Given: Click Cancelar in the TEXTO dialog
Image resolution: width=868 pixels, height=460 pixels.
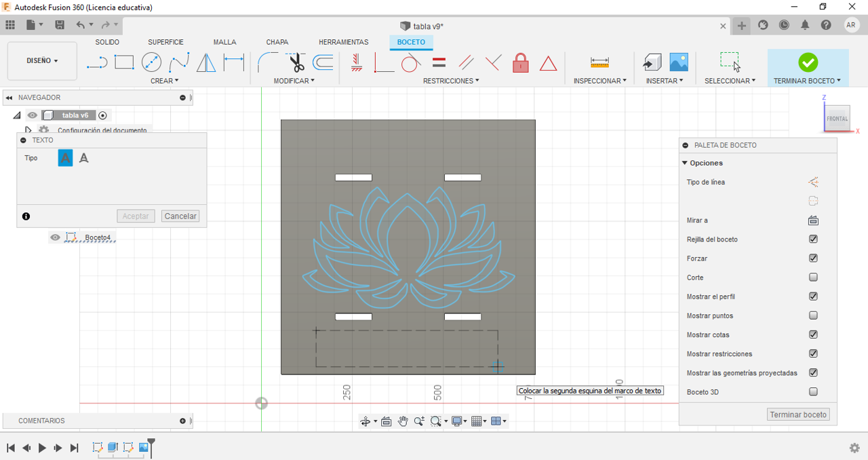Looking at the screenshot, I should (x=180, y=216).
